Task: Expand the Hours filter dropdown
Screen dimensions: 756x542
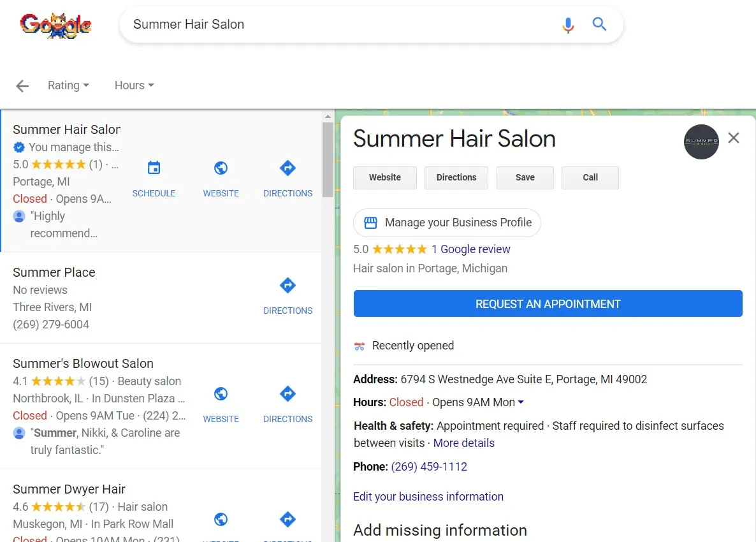Action: pyautogui.click(x=134, y=85)
